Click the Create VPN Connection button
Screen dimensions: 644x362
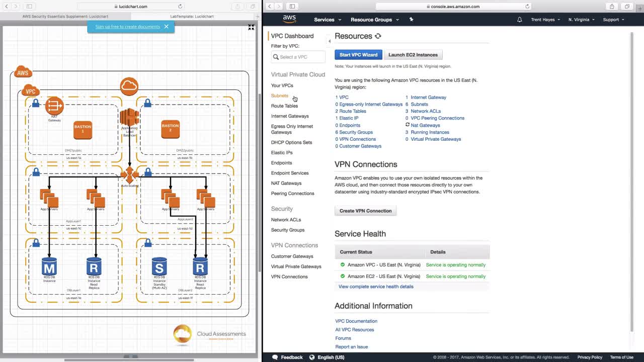coord(365,211)
